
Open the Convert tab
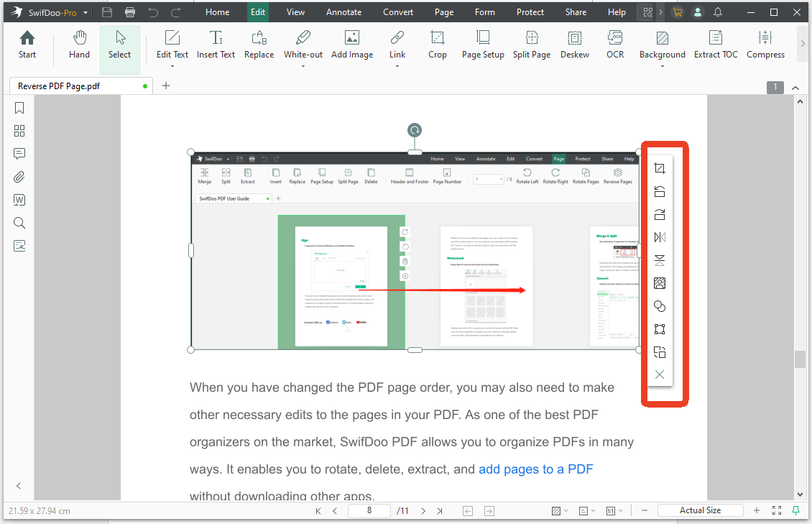pyautogui.click(x=398, y=12)
